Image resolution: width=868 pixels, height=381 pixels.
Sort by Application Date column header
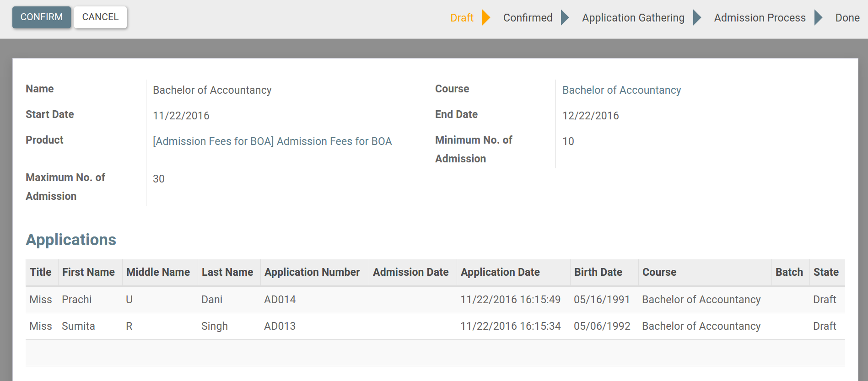(500, 272)
